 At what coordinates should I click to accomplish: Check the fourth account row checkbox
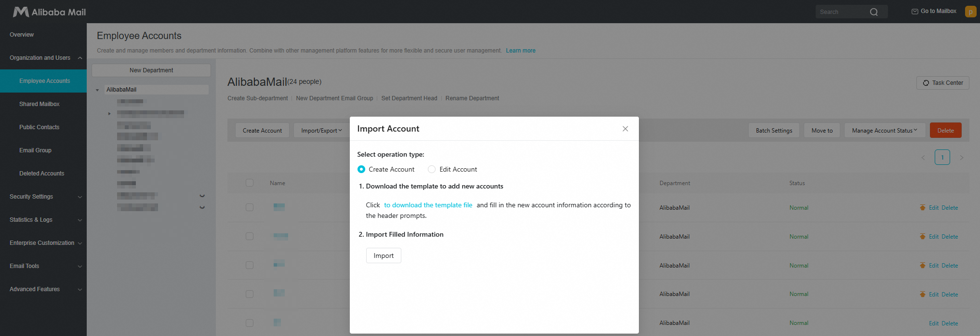[250, 294]
